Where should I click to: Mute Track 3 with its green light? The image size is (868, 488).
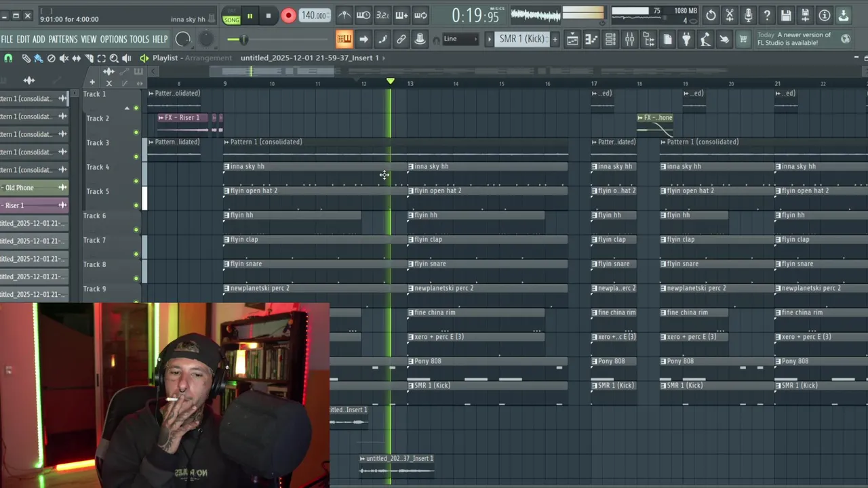tap(136, 157)
